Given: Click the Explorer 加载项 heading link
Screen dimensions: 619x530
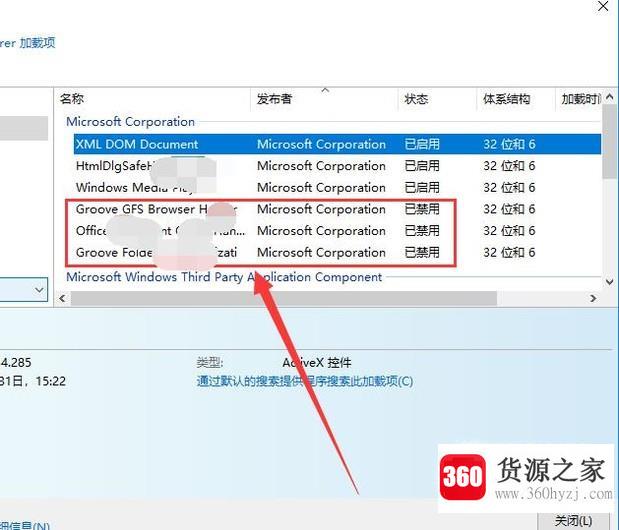Looking at the screenshot, I should 27,43.
